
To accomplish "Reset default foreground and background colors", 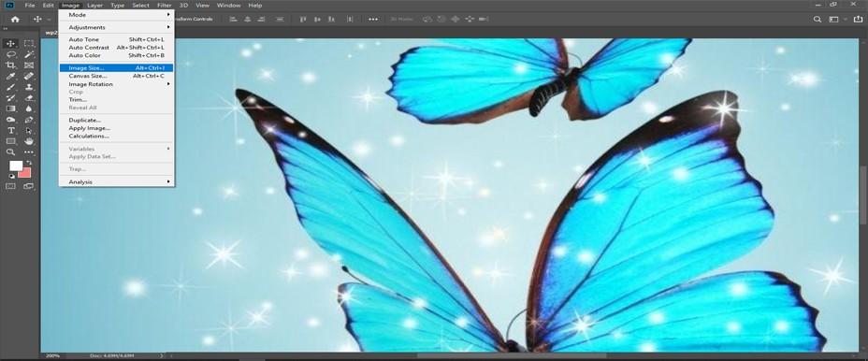I will (x=11, y=176).
